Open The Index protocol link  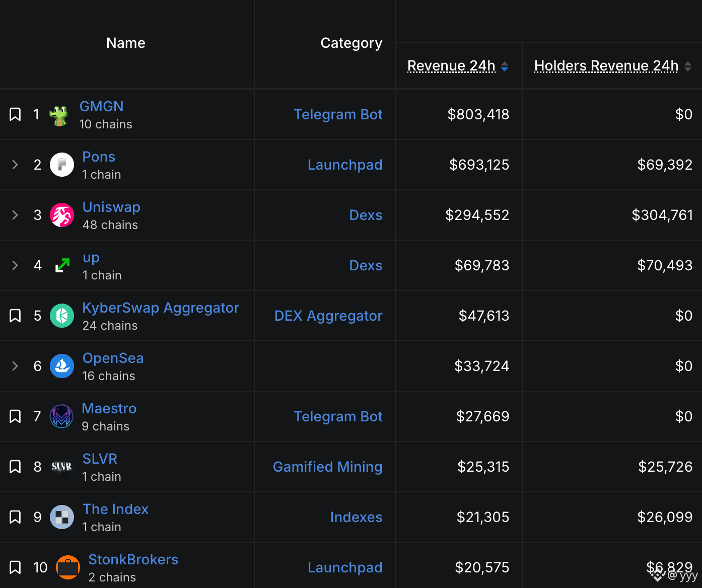(116, 509)
